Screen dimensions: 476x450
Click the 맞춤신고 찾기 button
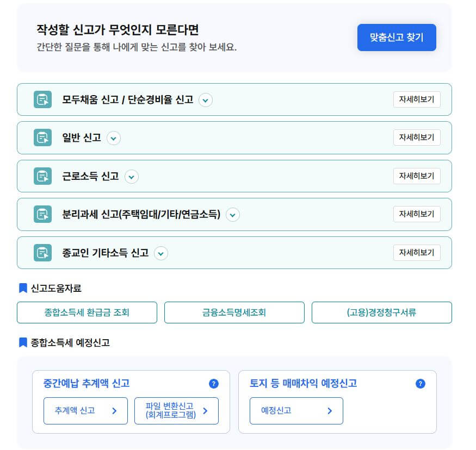[397, 37]
